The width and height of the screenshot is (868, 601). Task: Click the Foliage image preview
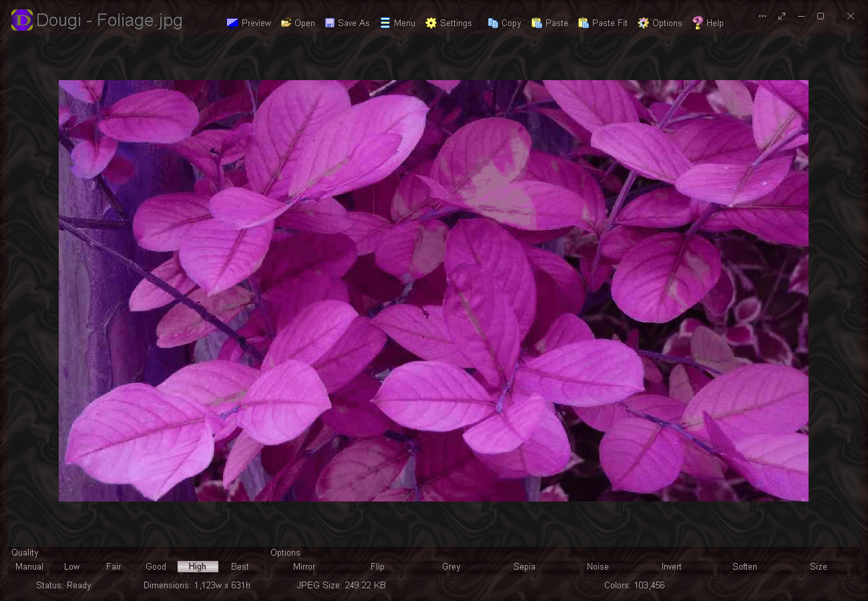pos(433,290)
